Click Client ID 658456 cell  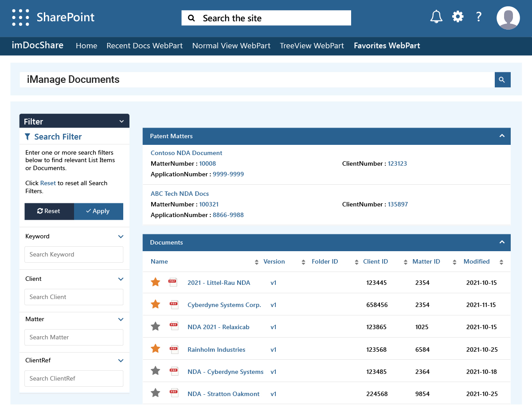(377, 305)
